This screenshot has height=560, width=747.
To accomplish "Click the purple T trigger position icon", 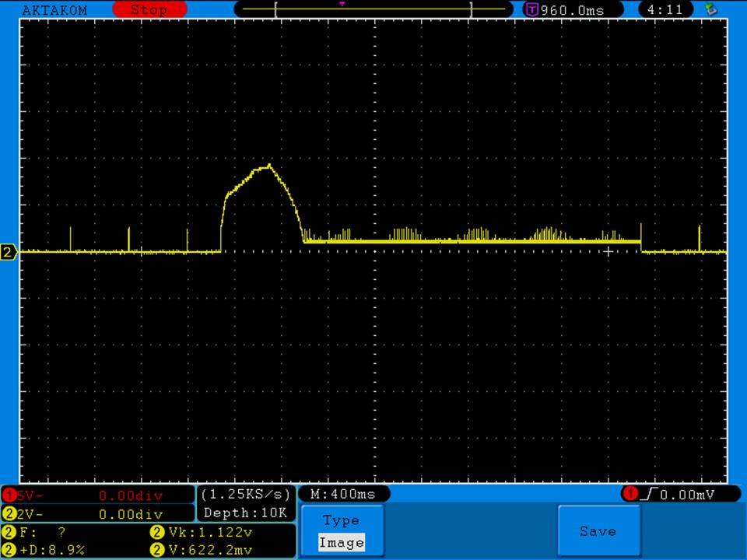I will [x=532, y=10].
